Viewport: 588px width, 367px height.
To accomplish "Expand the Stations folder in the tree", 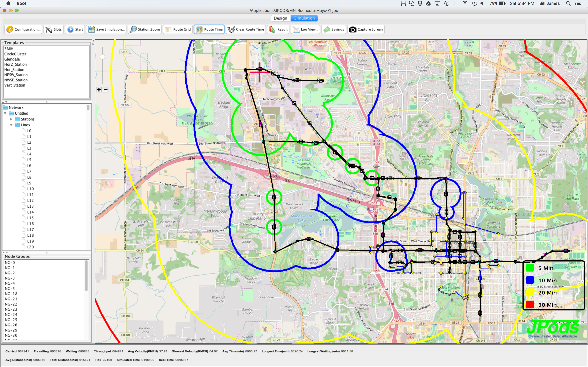I will click(x=11, y=119).
